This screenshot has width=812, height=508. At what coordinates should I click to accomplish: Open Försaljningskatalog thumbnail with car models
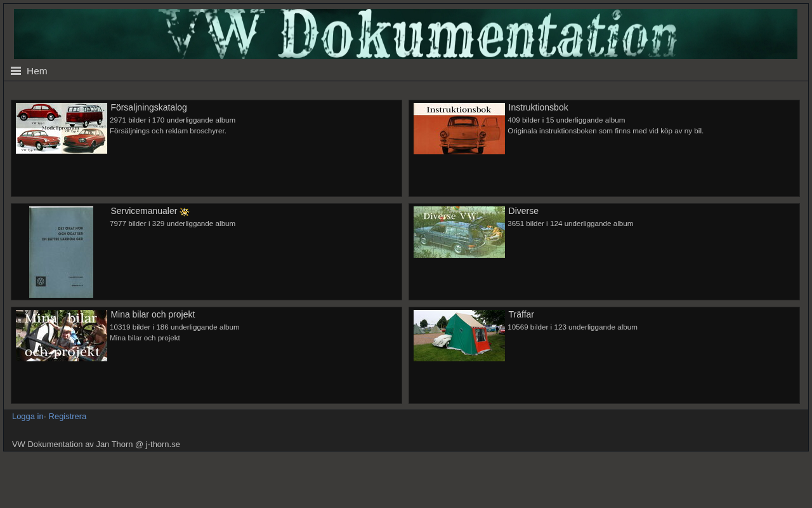[x=62, y=128]
